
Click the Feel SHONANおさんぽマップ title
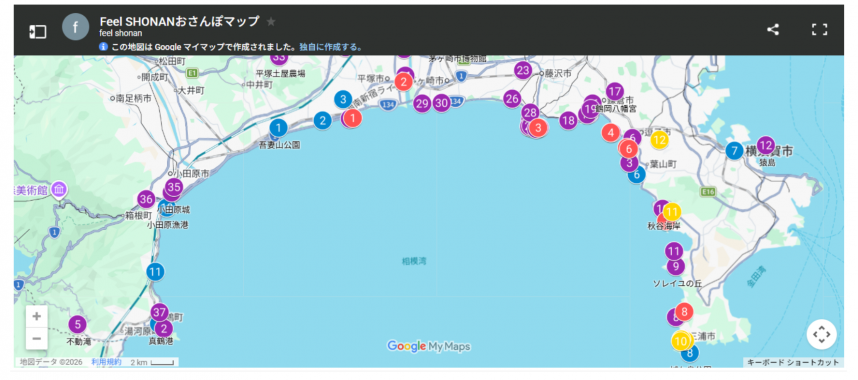coord(179,21)
